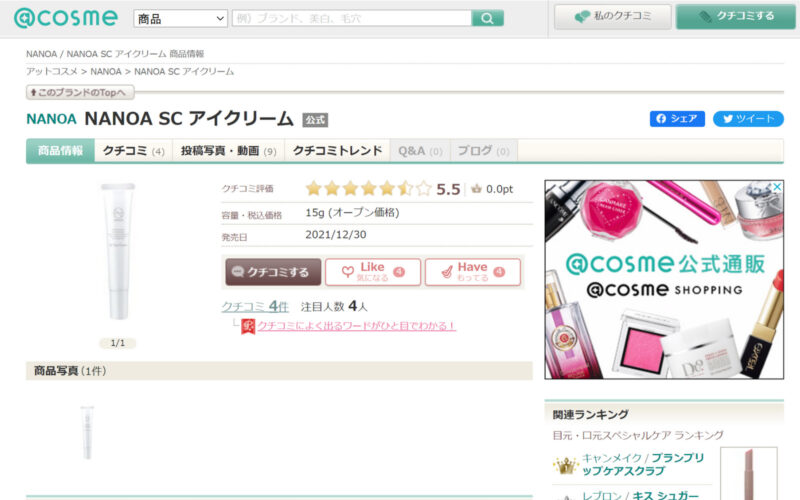Select the ブログ (0) tab
This screenshot has height=500, width=800.
[x=483, y=151]
